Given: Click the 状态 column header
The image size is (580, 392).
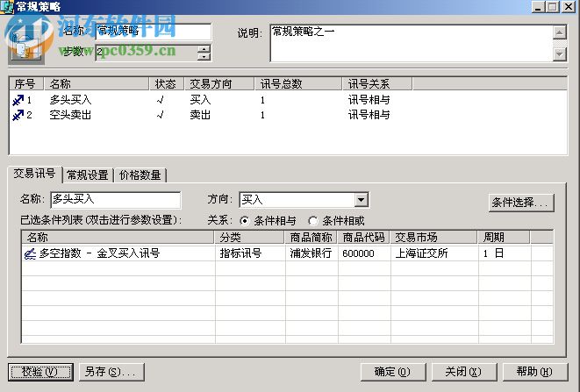Looking at the screenshot, I should (167, 84).
